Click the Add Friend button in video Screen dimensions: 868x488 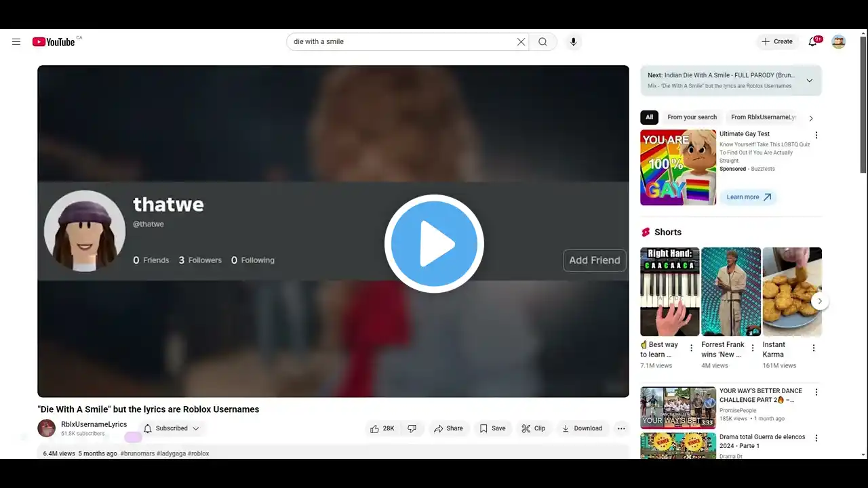595,260
